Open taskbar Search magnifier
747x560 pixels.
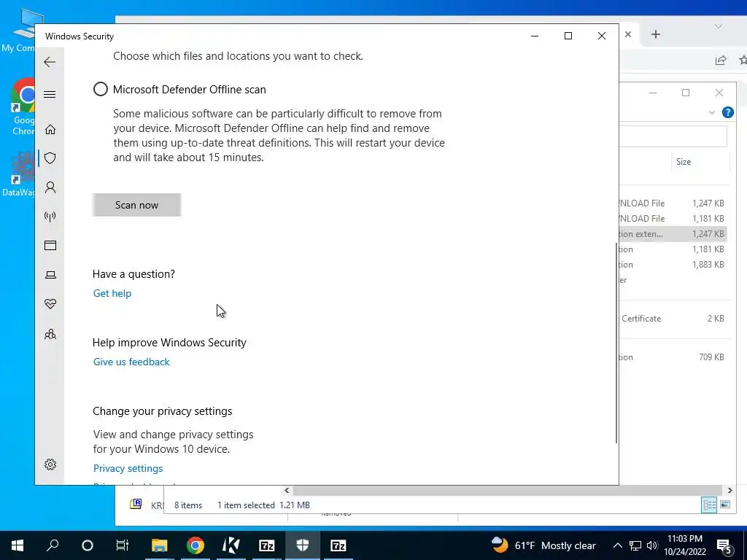(53, 545)
